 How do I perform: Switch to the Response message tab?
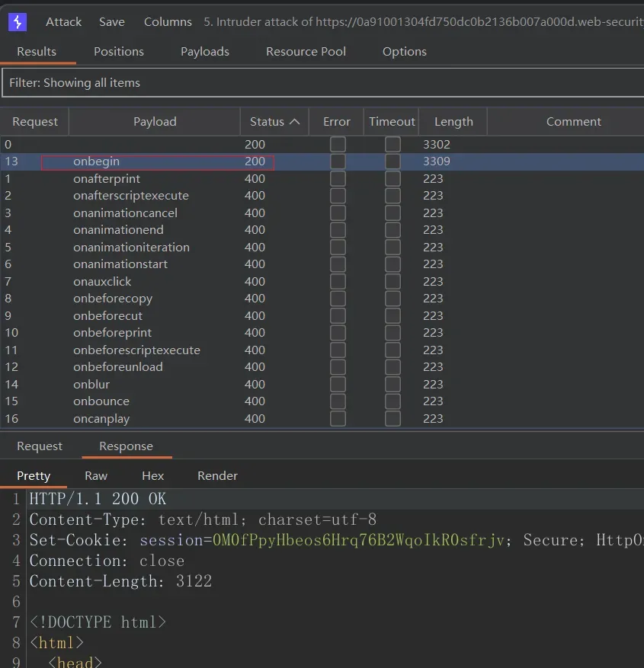click(127, 446)
